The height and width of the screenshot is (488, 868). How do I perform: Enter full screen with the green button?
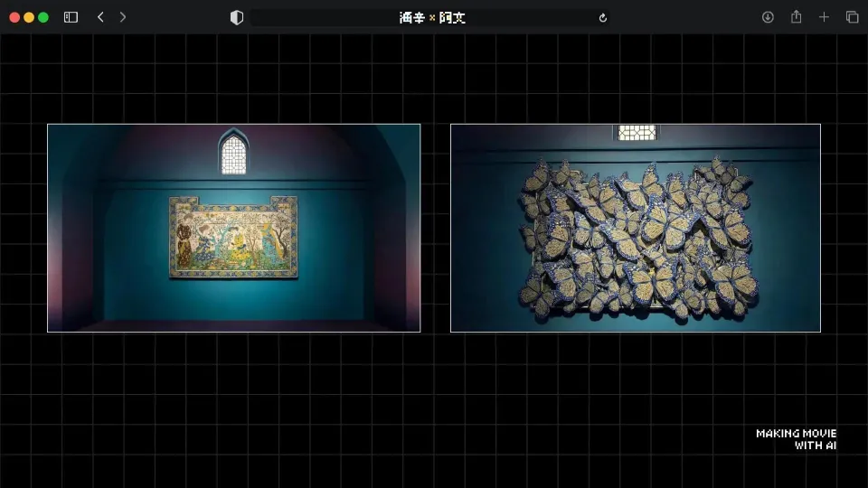point(43,17)
